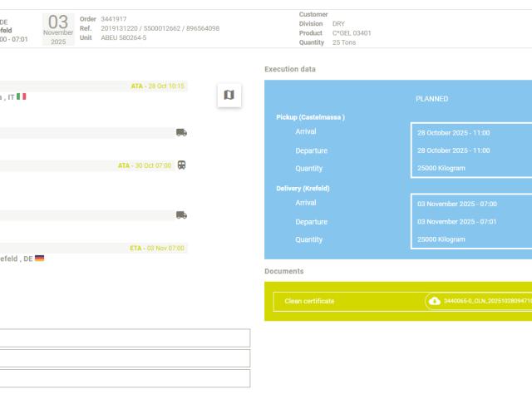This screenshot has width=532, height=399.
Task: Click the delivery arrival 03 November 07:00
Action: click(456, 204)
